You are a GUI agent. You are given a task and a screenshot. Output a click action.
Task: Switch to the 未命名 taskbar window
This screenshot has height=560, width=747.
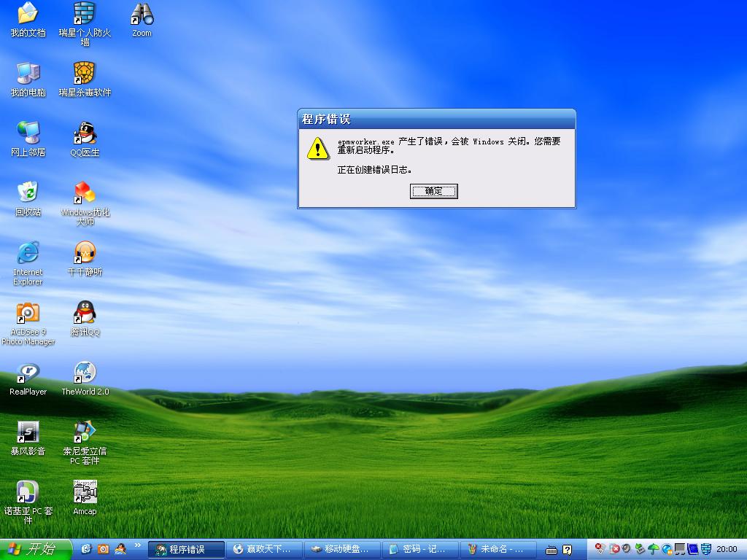[498, 550]
